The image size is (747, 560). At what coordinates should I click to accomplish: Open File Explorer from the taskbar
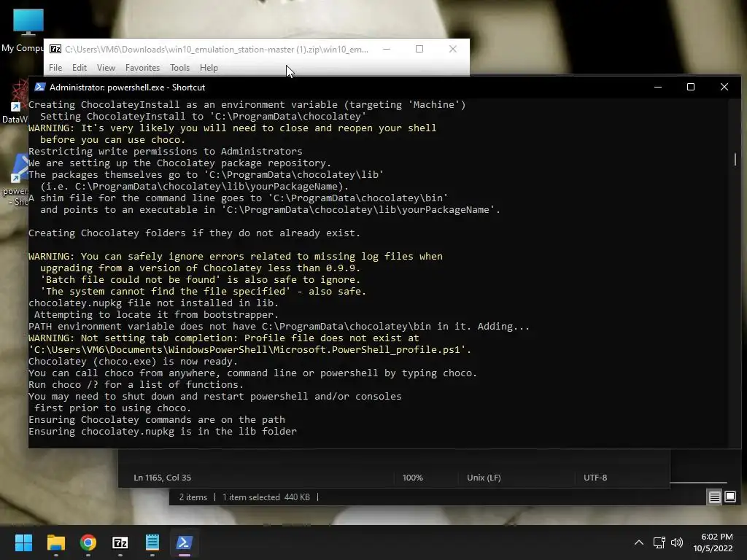tap(55, 542)
